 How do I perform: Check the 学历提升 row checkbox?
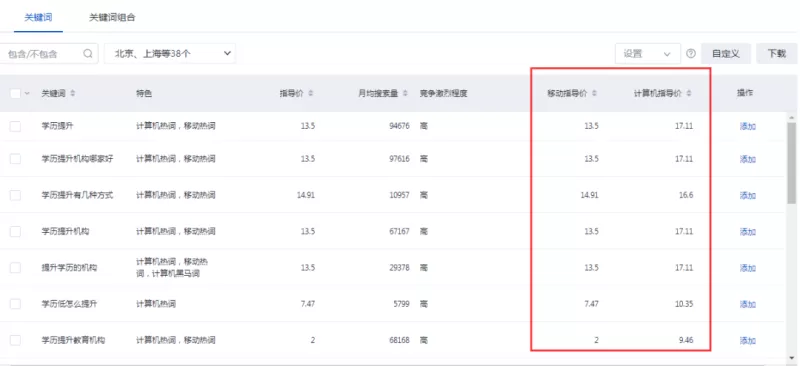coord(15,126)
